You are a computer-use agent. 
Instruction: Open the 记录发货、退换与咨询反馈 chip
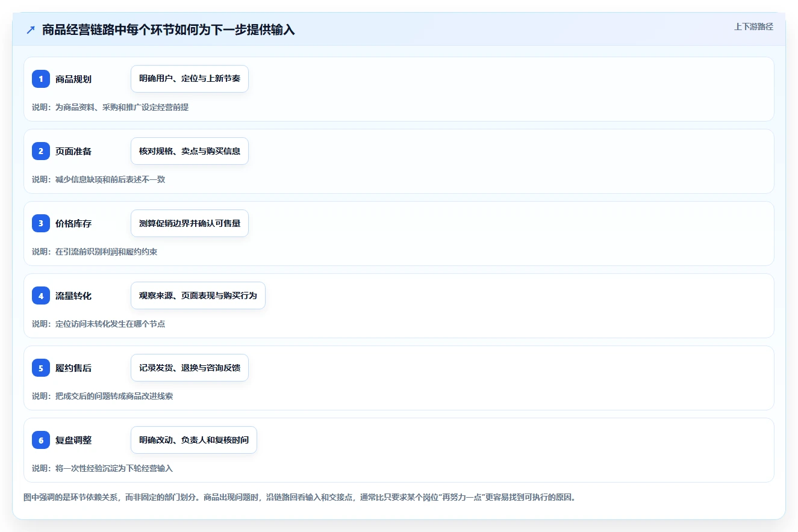point(190,368)
